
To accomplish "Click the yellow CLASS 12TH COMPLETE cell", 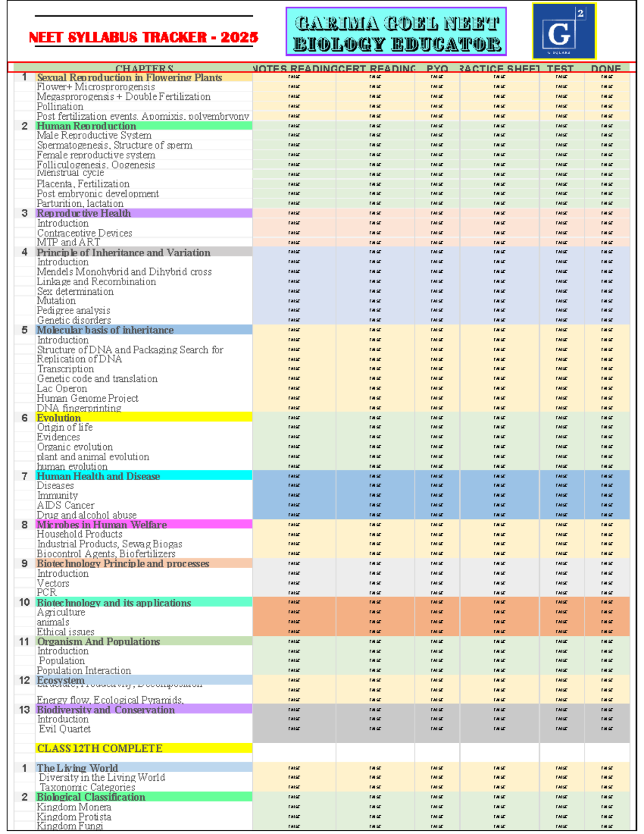I will coord(144,748).
